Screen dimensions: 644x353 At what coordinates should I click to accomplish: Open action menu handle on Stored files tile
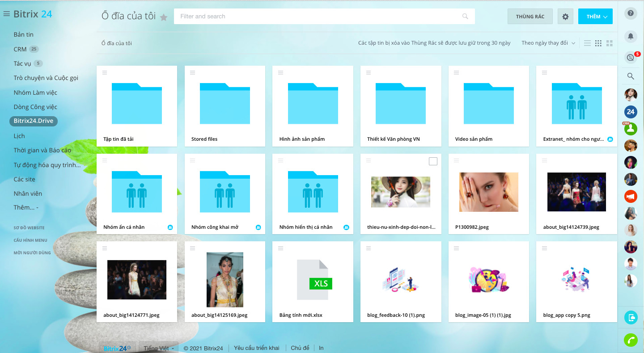[x=192, y=72]
